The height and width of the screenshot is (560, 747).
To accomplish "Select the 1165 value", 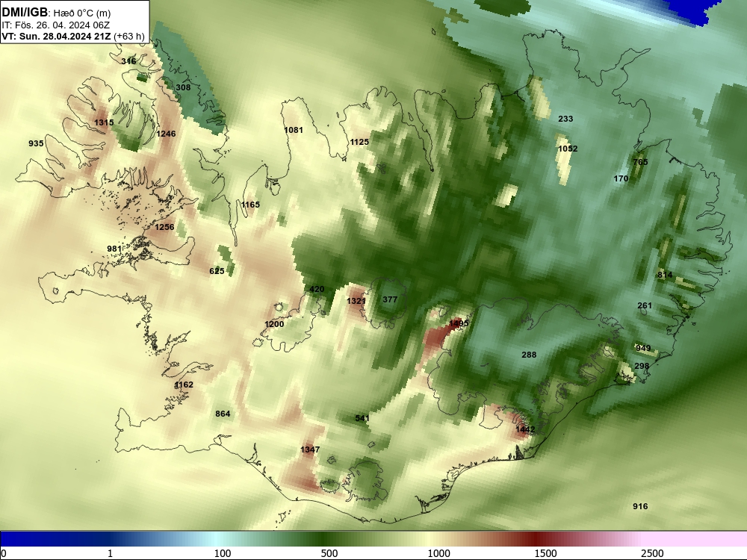I will coord(250,205).
